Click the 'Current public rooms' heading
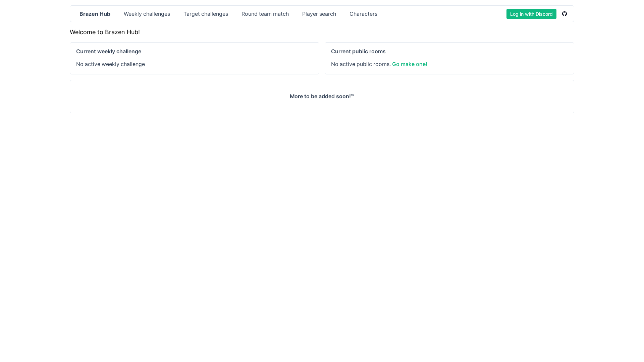This screenshot has width=644, height=362. coord(358,51)
